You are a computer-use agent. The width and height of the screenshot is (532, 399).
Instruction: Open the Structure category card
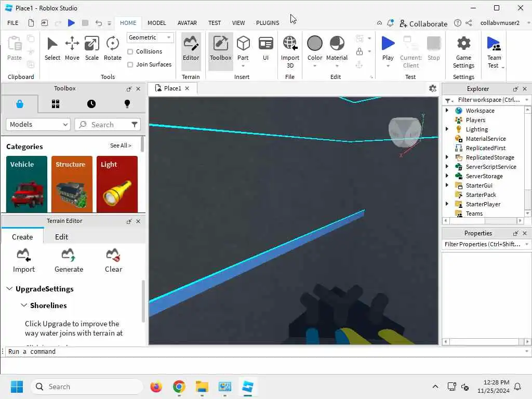pyautogui.click(x=72, y=184)
